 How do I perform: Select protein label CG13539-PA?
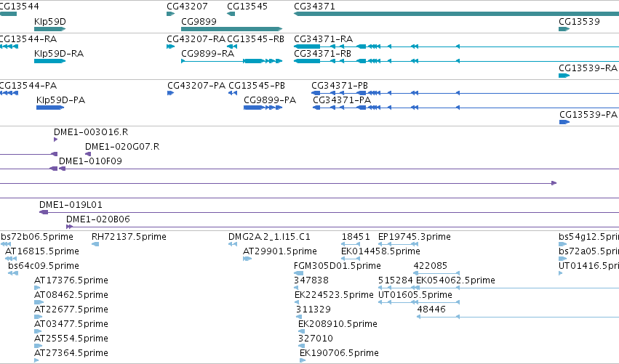pyautogui.click(x=588, y=115)
